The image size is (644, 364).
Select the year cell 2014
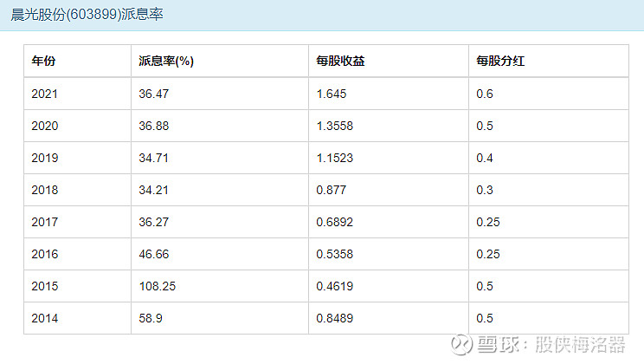tap(45, 318)
